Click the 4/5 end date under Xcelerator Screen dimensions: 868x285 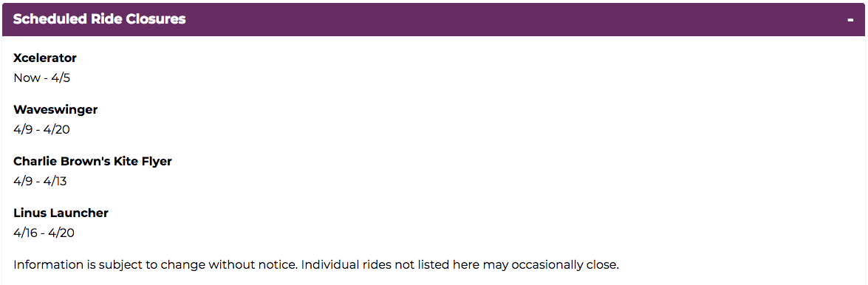tap(61, 78)
